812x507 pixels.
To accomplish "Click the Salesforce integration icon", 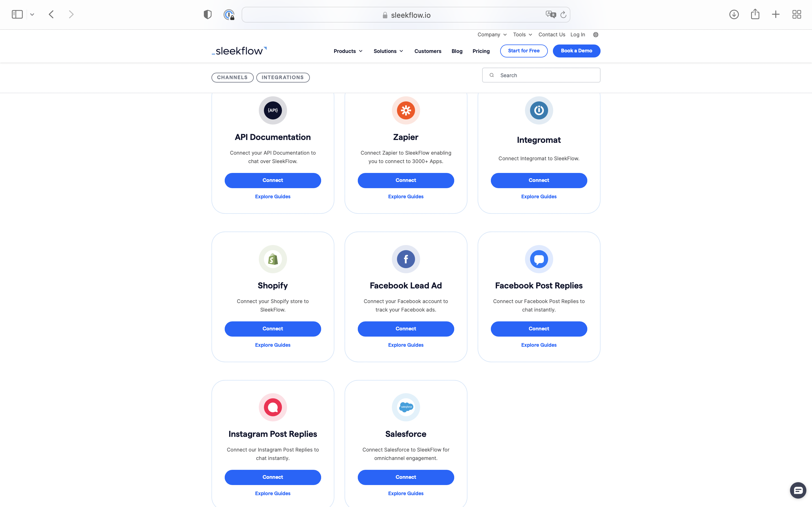I will 406,407.
